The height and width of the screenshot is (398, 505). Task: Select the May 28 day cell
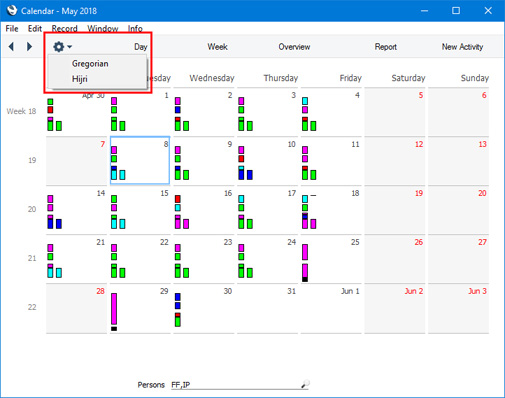[x=76, y=308]
